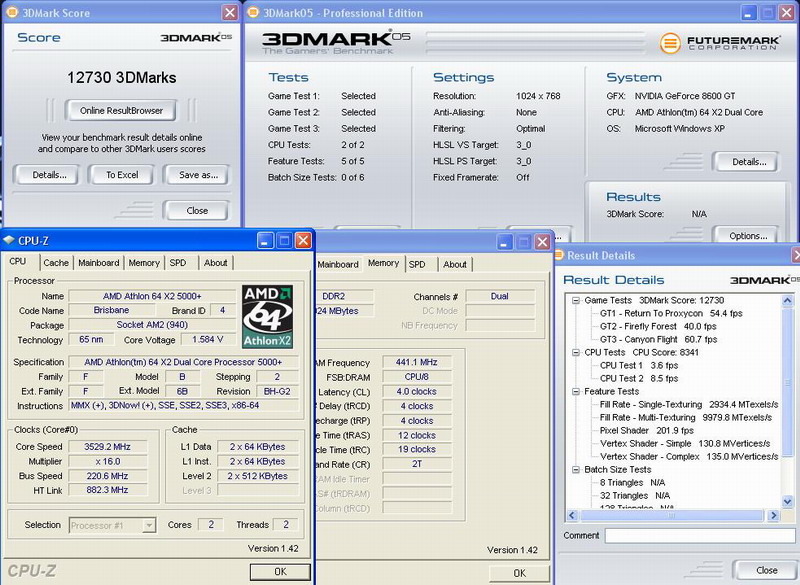
Task: Click the Code Name value Brisbane
Action: point(111,310)
